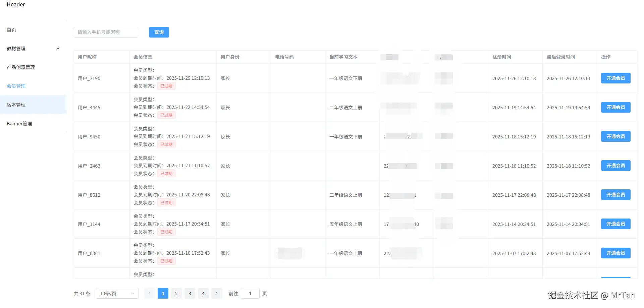Image resolution: width=644 pixels, height=308 pixels.
Task: Click the 前往 page number input
Action: 250,293
